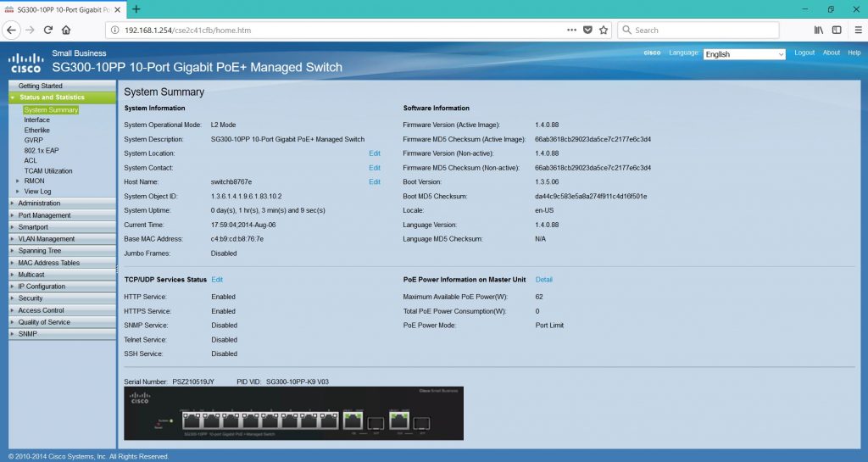Select PoE Power Mode Port Limit value
868x462 pixels.
(549, 326)
